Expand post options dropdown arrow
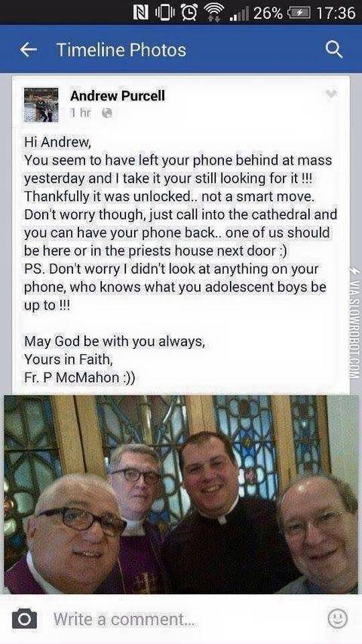The width and height of the screenshot is (362, 644). pyautogui.click(x=331, y=94)
